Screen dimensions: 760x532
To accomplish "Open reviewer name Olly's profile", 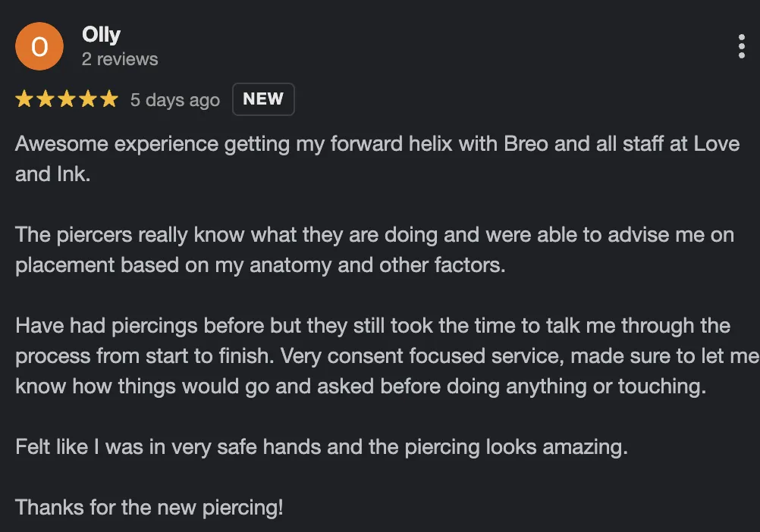I will 101,35.
